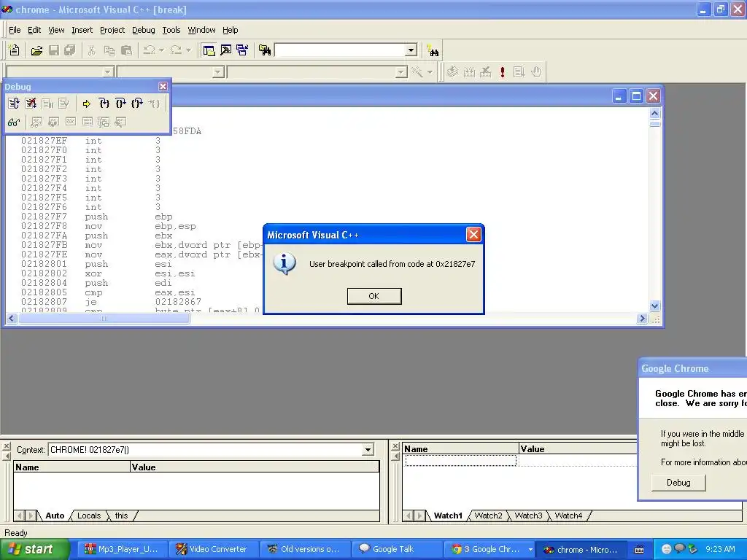
Task: Click the Stop Build icon
Action: tap(485, 72)
